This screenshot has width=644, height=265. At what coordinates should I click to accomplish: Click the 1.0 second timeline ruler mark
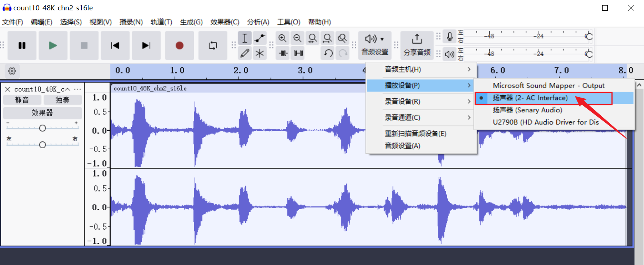(x=177, y=71)
